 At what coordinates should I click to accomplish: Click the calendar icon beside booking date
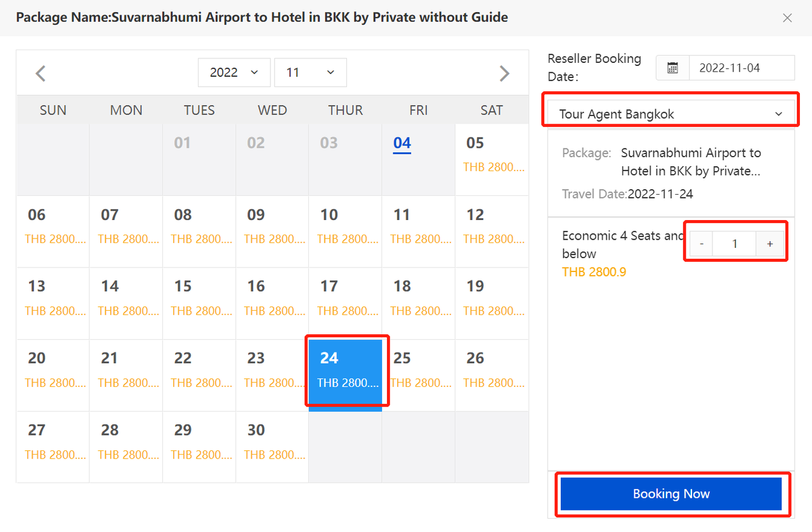pos(673,68)
